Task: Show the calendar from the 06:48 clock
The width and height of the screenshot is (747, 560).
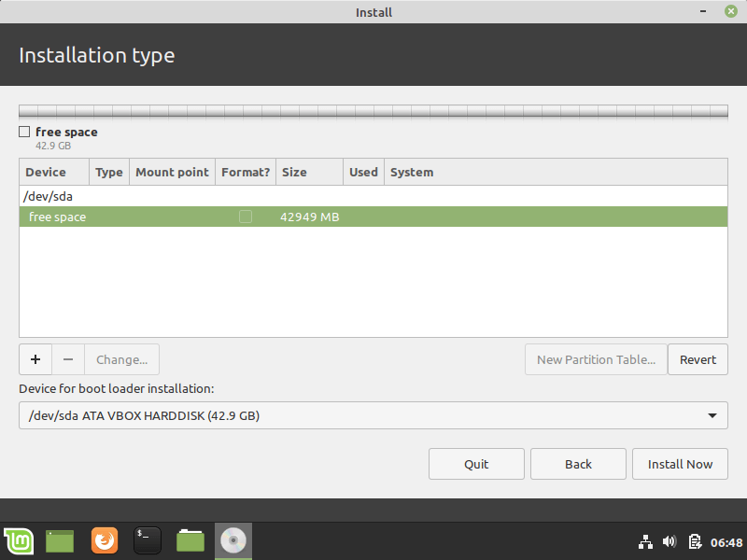Action: click(726, 542)
